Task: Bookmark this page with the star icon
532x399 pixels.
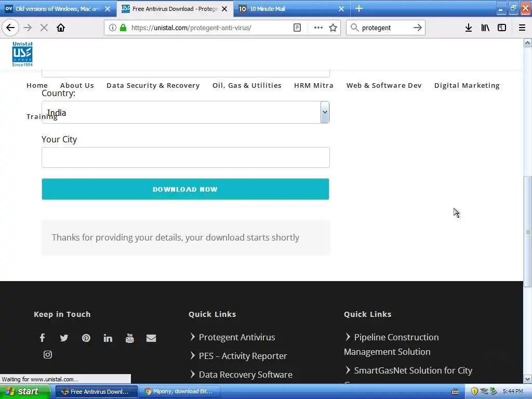Action: pyautogui.click(x=333, y=28)
